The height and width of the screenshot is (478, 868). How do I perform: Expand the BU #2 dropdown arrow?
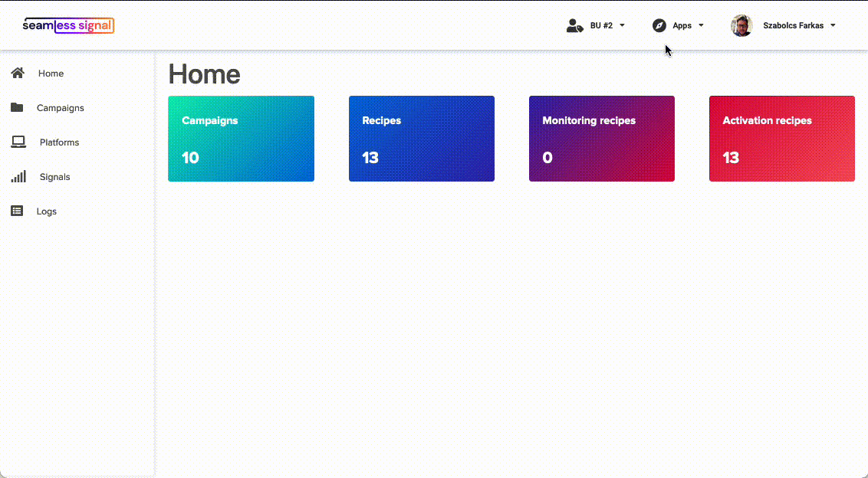622,25
